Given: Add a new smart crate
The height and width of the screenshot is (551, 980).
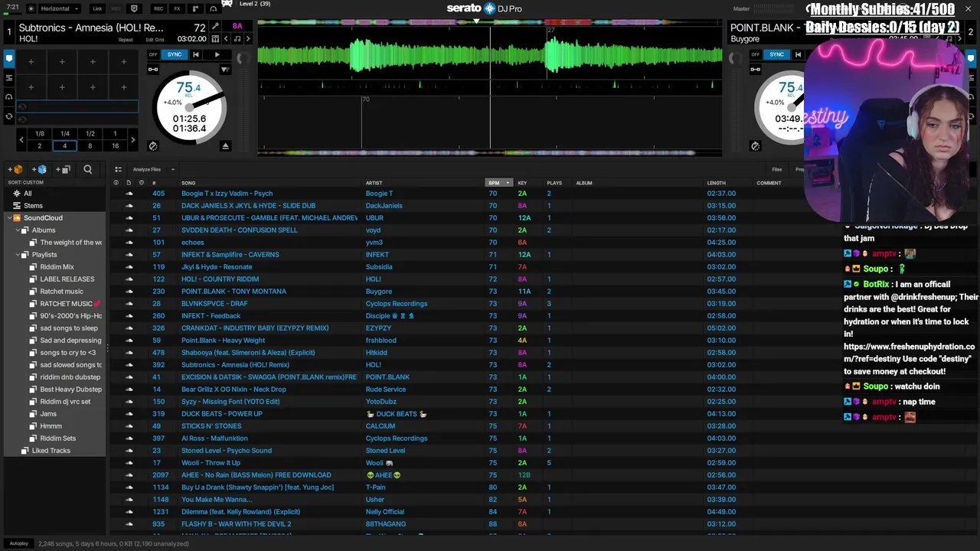Looking at the screenshot, I should click(x=40, y=169).
